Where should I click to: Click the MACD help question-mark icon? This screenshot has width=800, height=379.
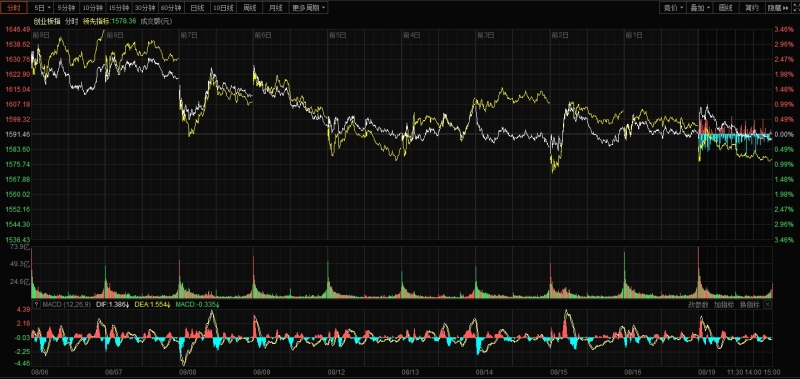coord(36,305)
